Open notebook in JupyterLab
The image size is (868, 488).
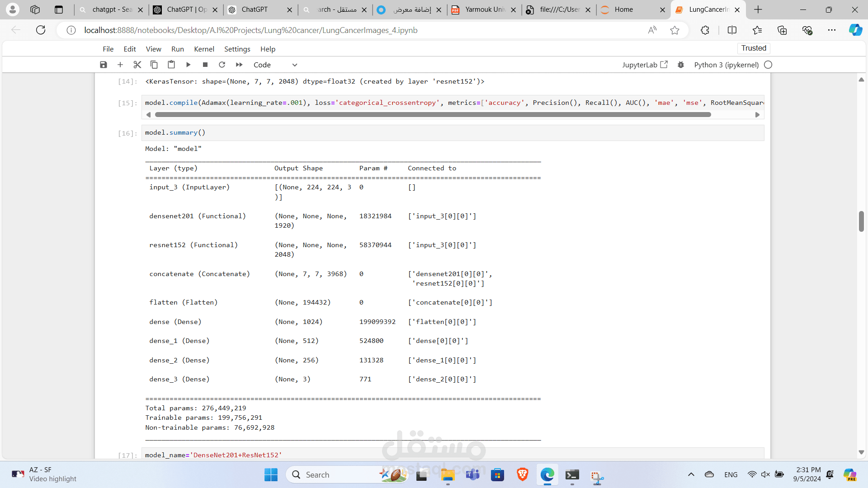pyautogui.click(x=645, y=65)
